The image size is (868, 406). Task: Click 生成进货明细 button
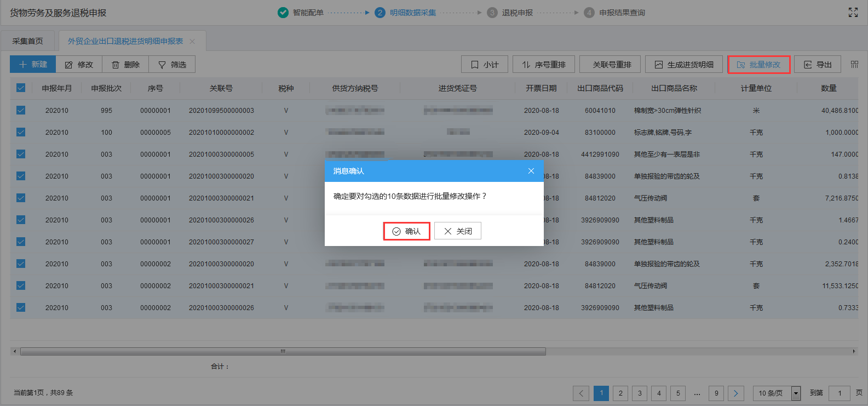click(684, 65)
